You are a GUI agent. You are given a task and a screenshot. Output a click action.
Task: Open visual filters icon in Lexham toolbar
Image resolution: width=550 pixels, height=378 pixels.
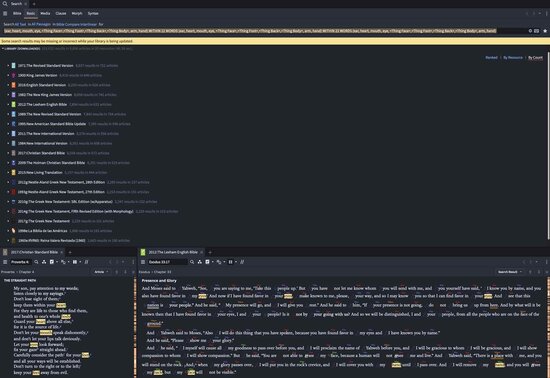[207, 262]
